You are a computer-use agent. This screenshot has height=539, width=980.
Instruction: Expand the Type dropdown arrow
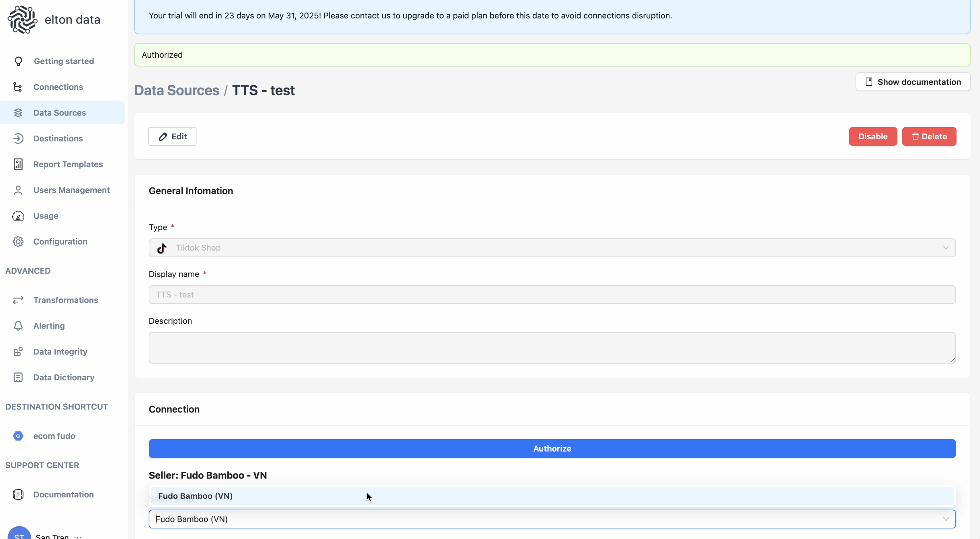(946, 248)
